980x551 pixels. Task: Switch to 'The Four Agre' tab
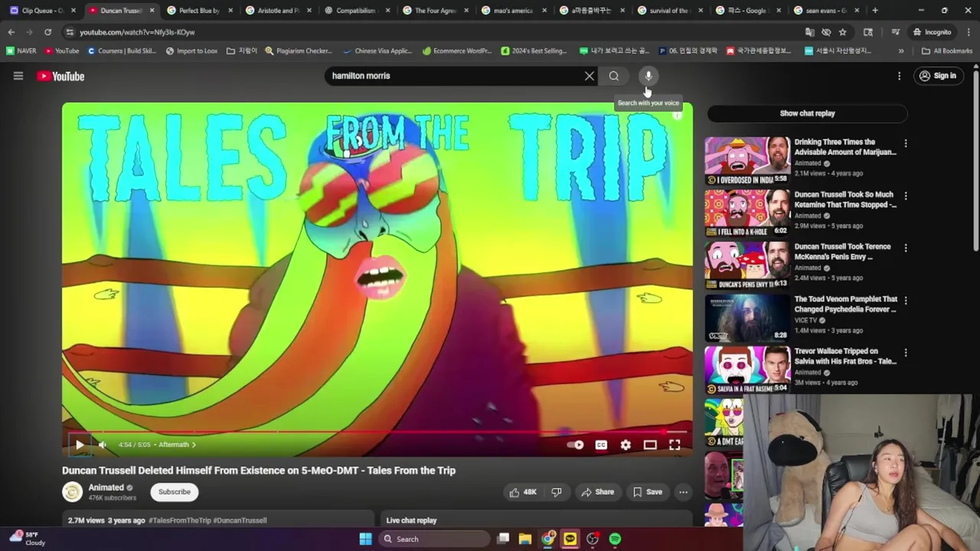434,11
